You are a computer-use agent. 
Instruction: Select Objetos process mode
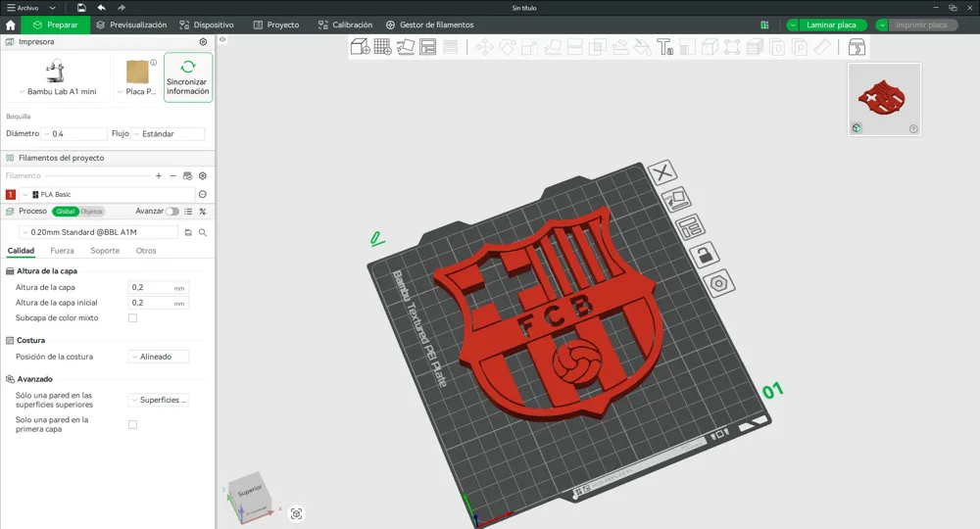91,211
